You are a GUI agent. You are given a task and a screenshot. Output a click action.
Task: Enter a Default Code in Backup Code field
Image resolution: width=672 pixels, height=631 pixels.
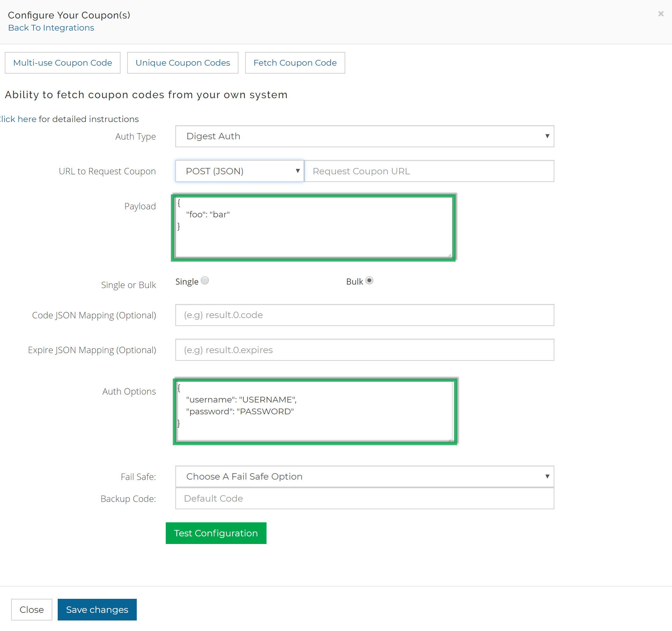click(364, 498)
